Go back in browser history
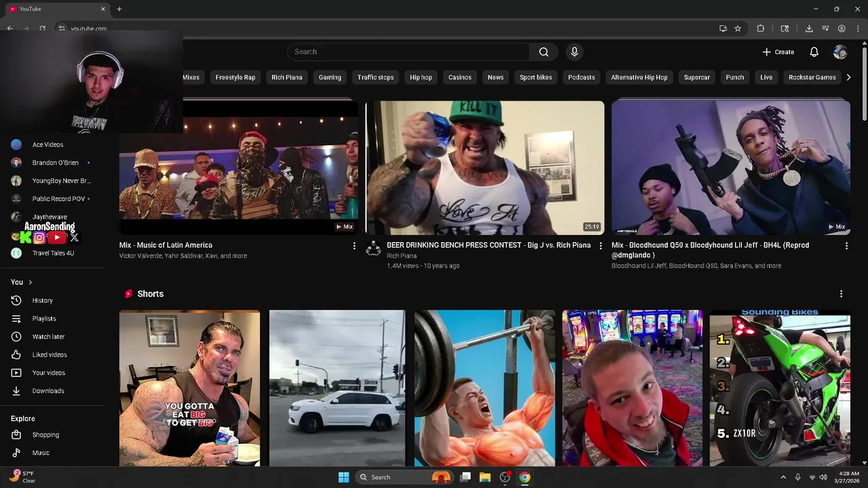868x488 pixels. (9, 28)
